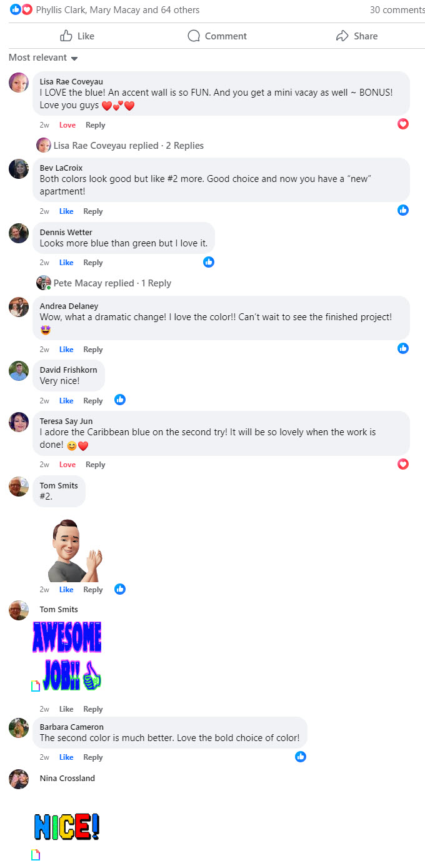Open Dennis Wetter's profile name link
Viewport: 425px width, 868px height.
[66, 232]
